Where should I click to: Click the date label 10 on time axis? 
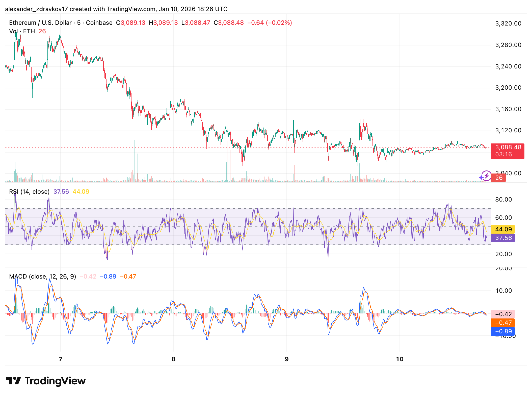coord(400,359)
